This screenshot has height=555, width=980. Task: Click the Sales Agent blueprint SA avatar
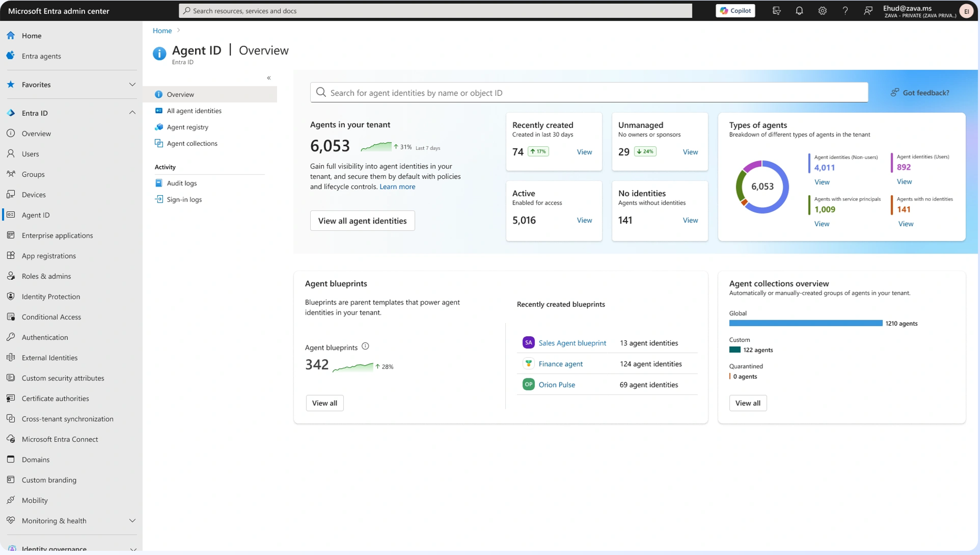point(528,342)
